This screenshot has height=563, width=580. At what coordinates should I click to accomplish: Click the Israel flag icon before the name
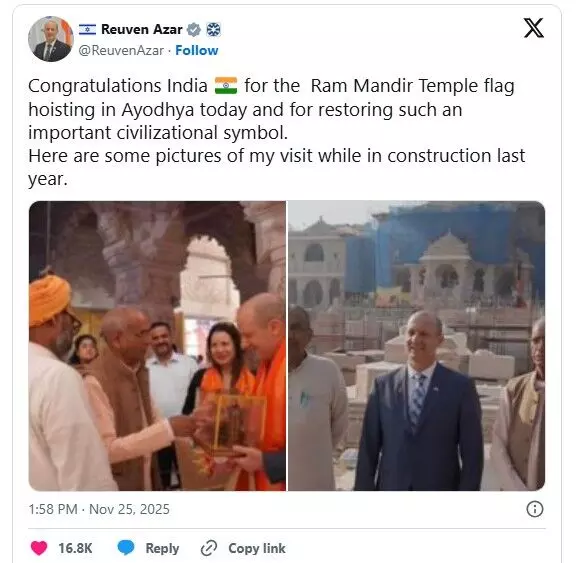pos(87,29)
